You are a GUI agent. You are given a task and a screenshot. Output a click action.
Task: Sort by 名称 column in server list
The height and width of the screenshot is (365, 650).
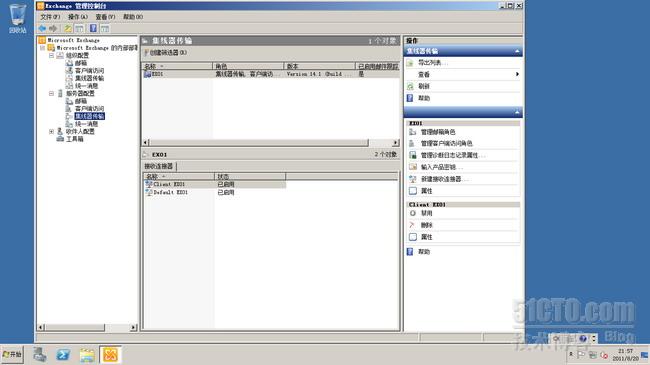[x=177, y=66]
